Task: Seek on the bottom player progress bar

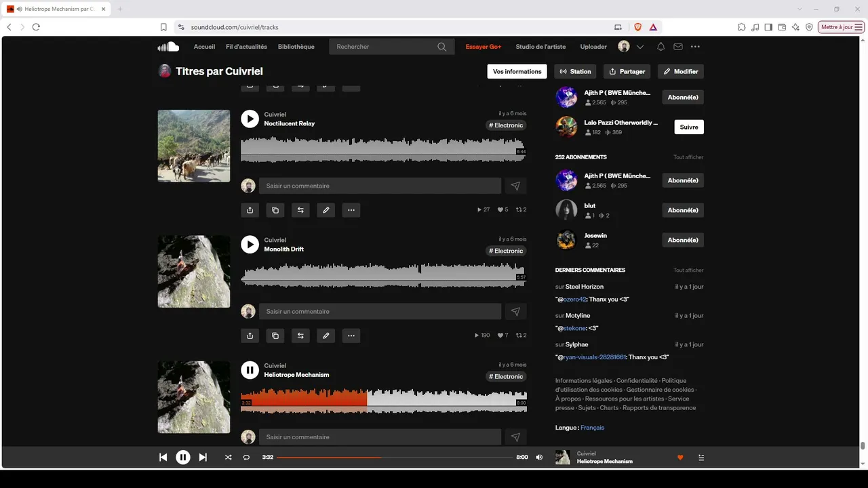Action: [395, 457]
